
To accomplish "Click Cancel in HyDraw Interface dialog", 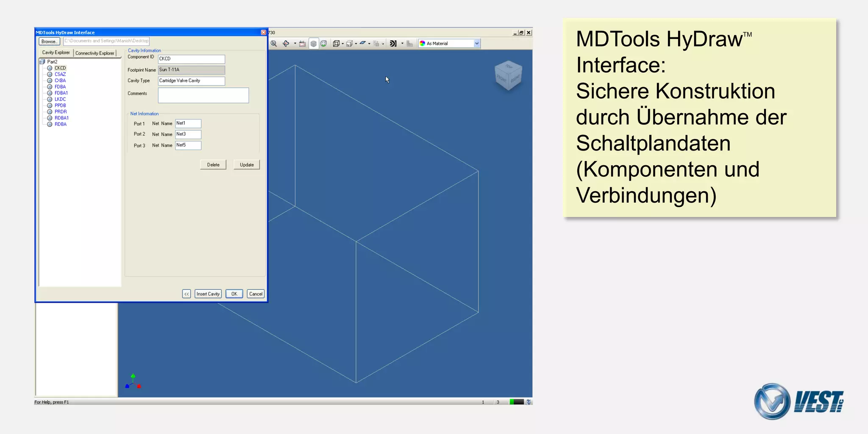I will (x=256, y=294).
